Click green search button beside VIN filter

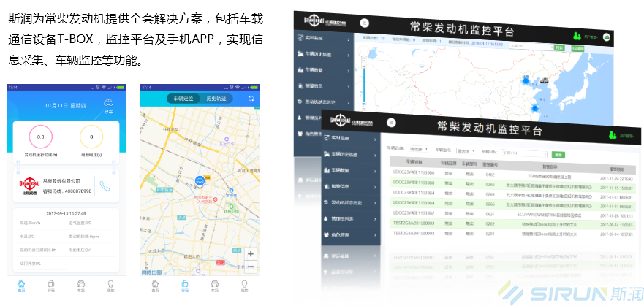558,155
